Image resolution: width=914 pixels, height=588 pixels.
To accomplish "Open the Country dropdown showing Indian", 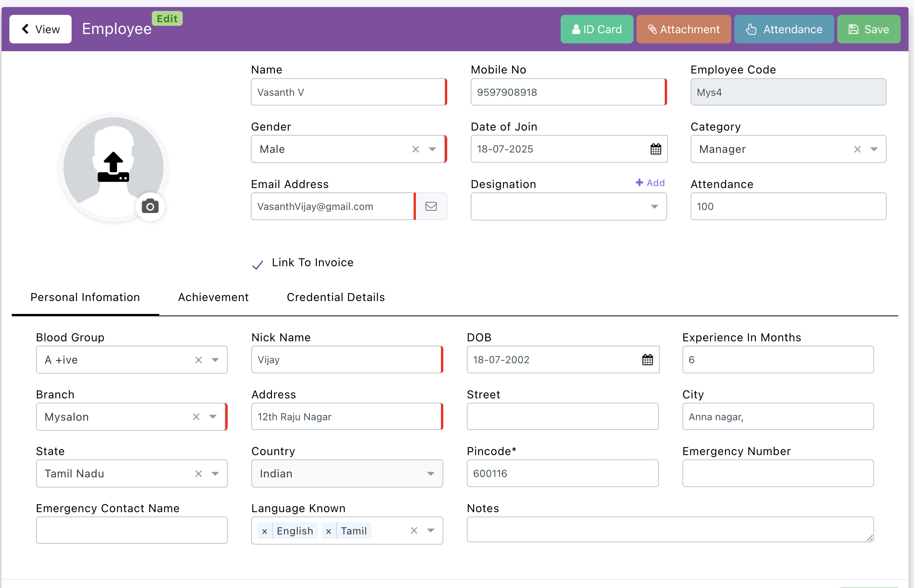I will pyautogui.click(x=430, y=474).
